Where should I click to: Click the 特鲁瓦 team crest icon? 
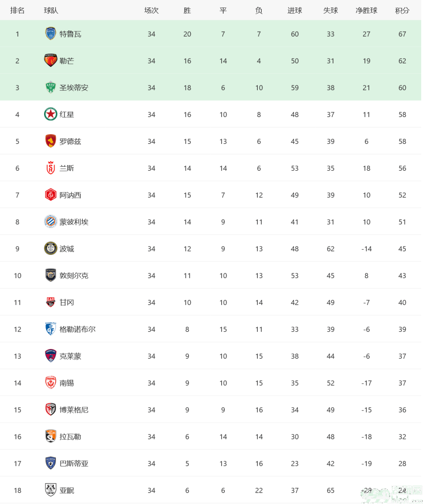coord(51,34)
